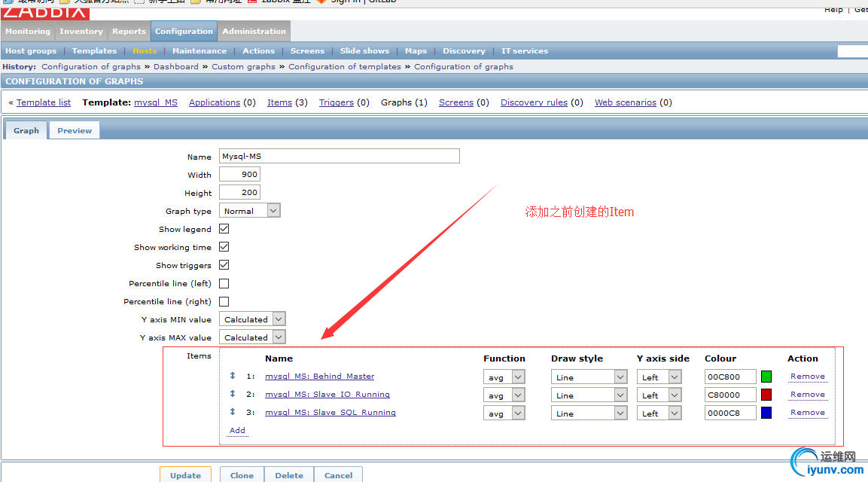Click the Add item link

(237, 431)
